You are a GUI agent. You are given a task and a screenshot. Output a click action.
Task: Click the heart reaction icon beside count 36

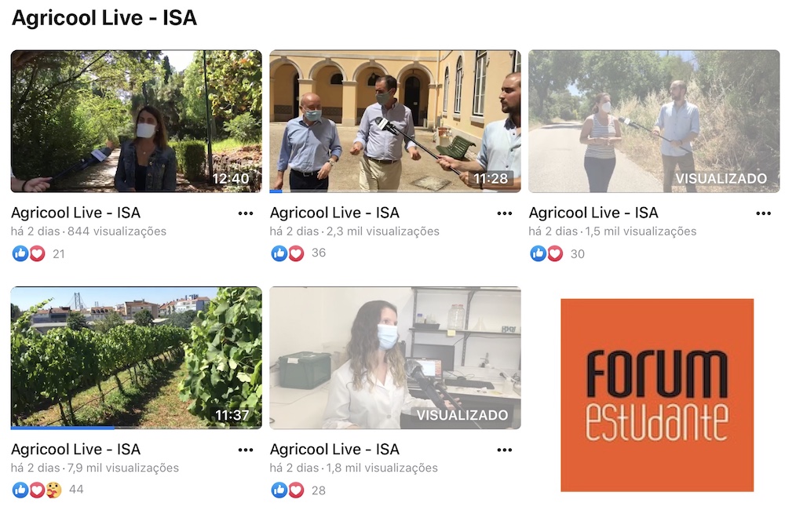click(x=297, y=253)
